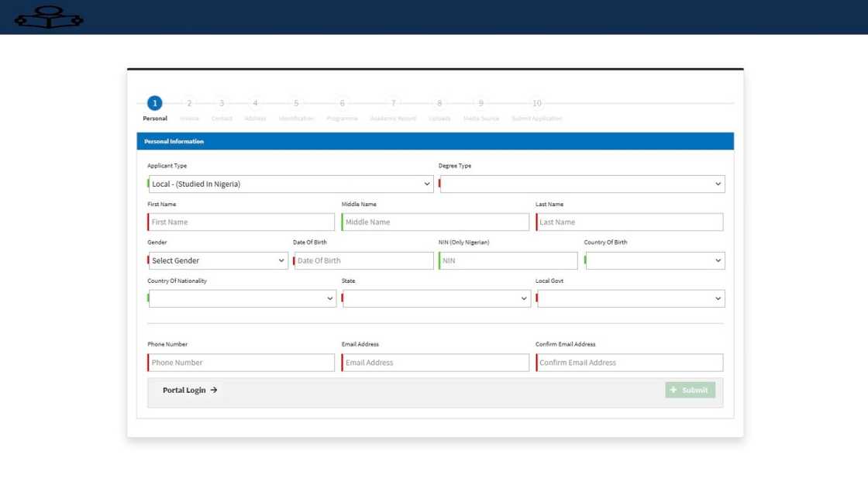Image resolution: width=868 pixels, height=489 pixels.
Task: Click the step 6 Programme circle
Action: tap(342, 103)
